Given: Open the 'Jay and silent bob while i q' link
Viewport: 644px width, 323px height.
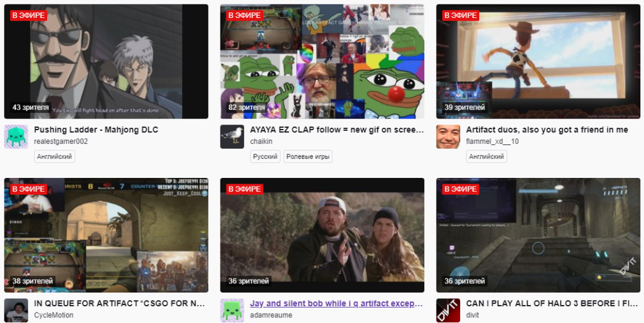Looking at the screenshot, I should 336,304.
